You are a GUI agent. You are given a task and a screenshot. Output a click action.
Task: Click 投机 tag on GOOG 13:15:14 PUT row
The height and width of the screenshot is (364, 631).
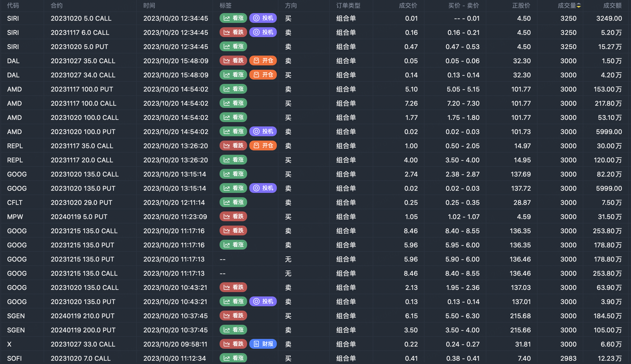pos(263,188)
